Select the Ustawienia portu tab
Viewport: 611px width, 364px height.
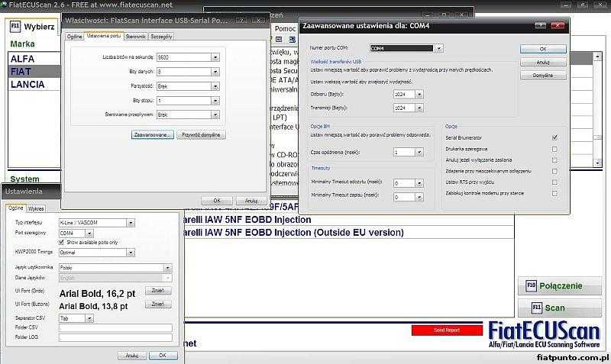click(104, 36)
